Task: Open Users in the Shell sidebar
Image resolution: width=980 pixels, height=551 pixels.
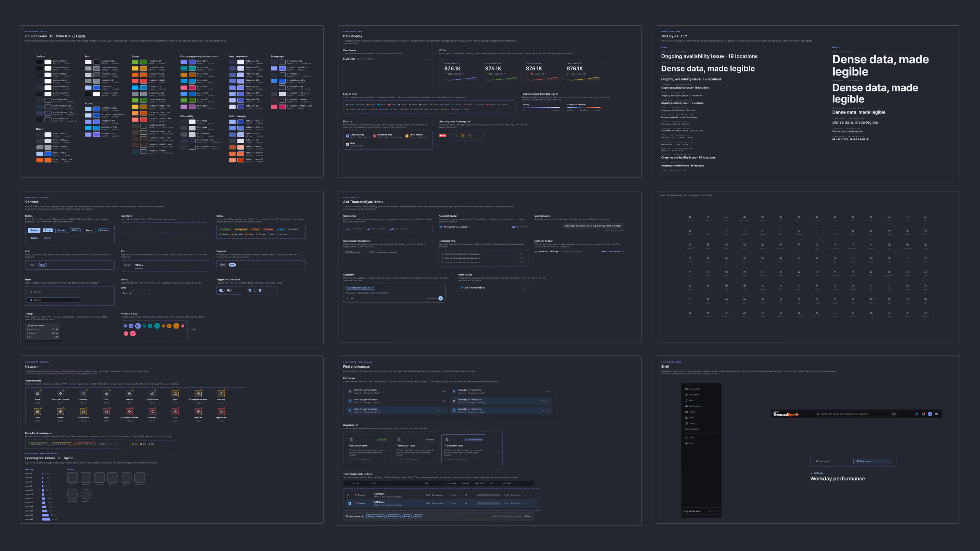Action: pyautogui.click(x=690, y=438)
